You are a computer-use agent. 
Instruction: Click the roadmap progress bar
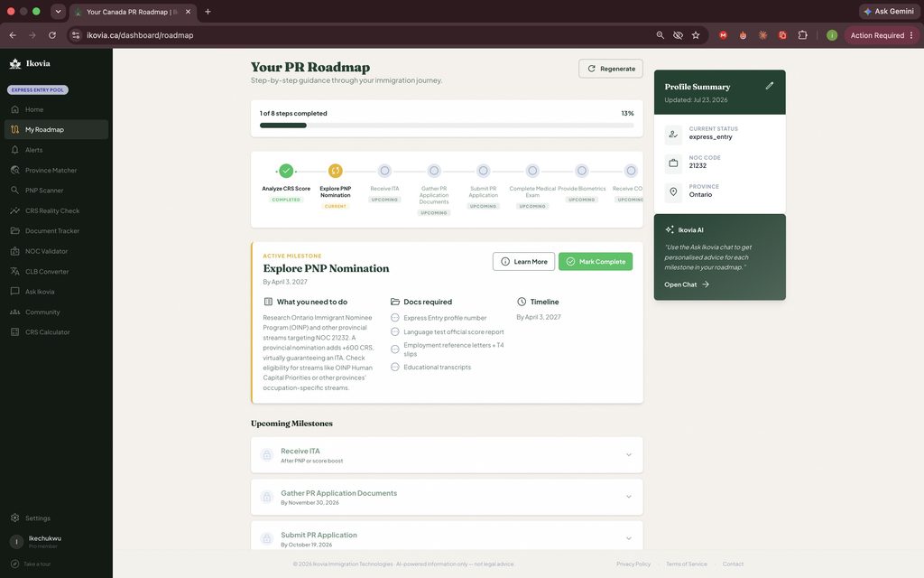447,125
